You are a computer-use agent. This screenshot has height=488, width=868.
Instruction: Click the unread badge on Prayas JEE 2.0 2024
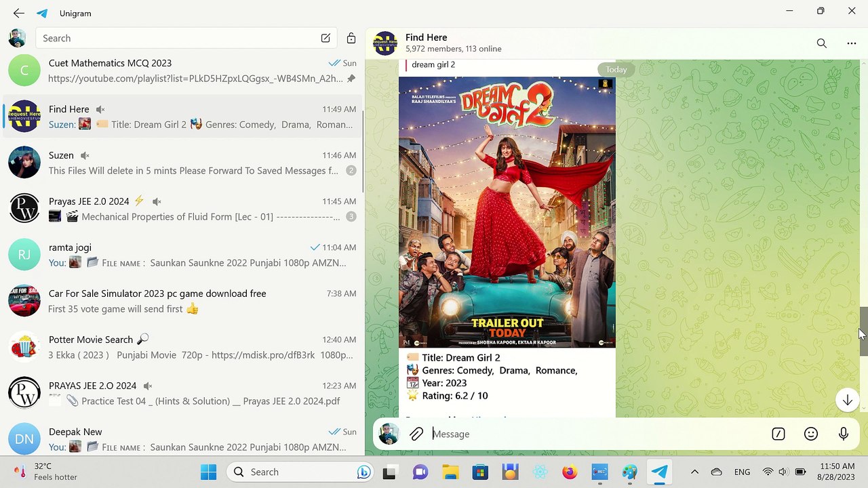point(351,217)
